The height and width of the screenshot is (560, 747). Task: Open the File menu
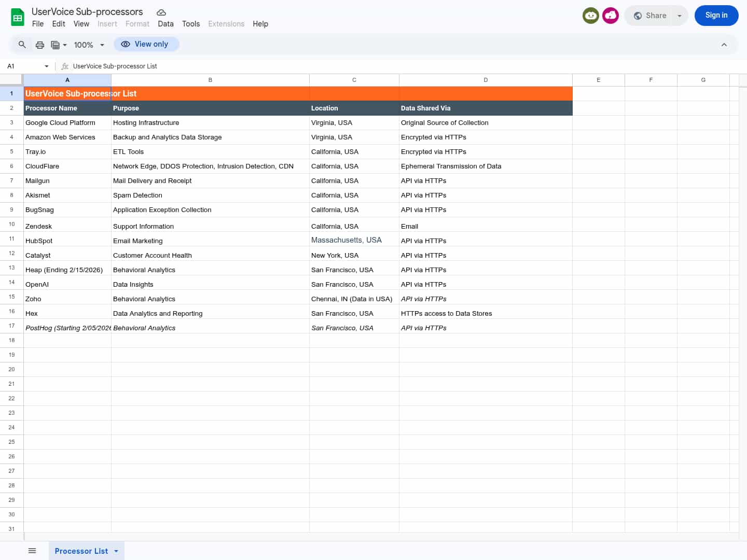[38, 24]
